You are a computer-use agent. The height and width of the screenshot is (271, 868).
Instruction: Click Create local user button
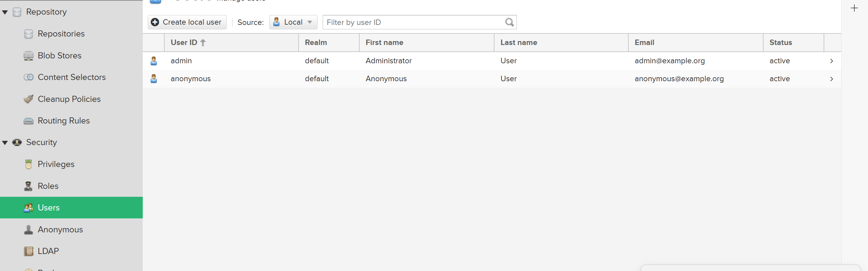(x=187, y=22)
